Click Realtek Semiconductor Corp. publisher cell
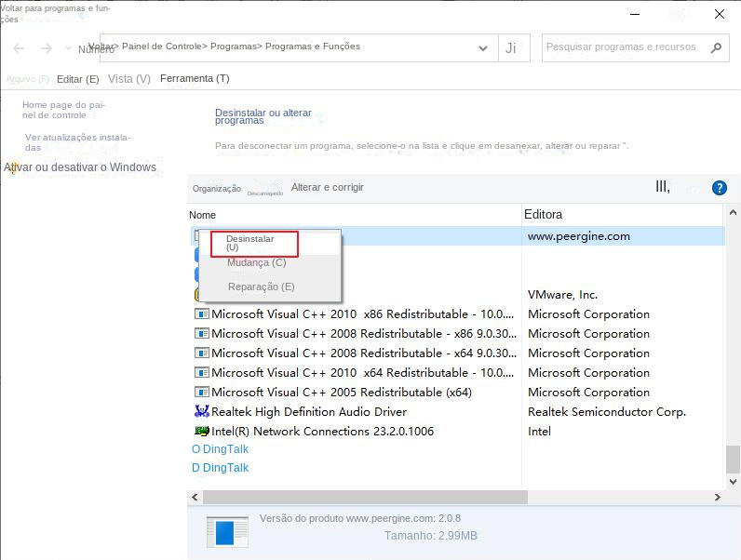The height and width of the screenshot is (560, 741). pos(606,412)
